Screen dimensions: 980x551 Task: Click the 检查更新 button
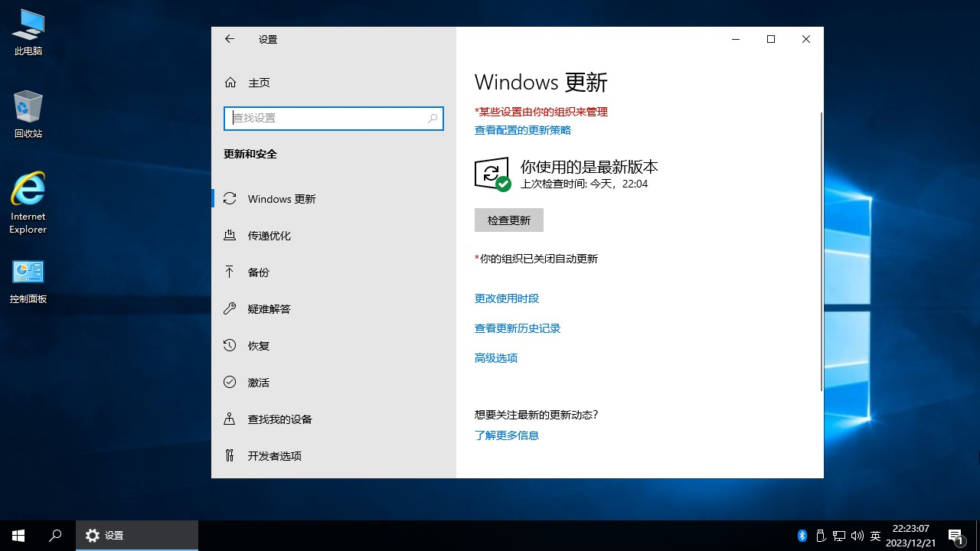509,220
